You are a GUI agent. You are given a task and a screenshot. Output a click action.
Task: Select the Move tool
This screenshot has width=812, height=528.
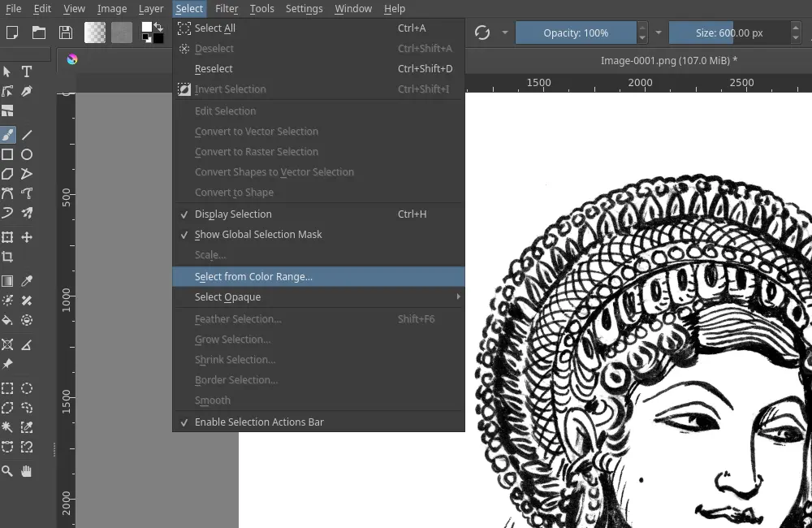pos(27,237)
